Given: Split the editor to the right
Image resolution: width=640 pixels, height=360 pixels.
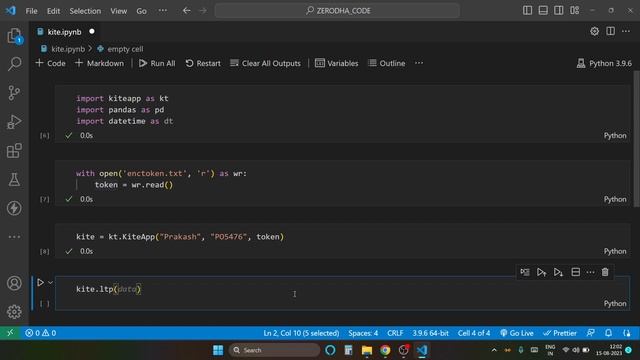Looking at the screenshot, I should tap(610, 31).
